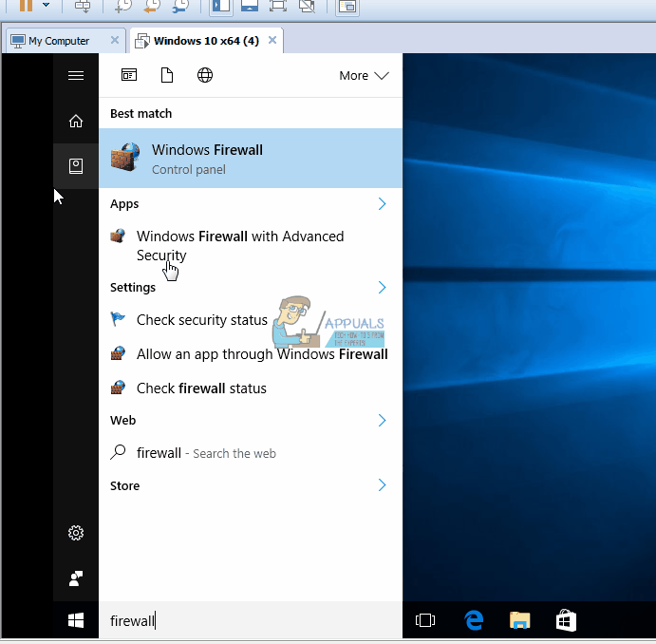
Task: Expand the Apps results chevron
Action: [382, 204]
